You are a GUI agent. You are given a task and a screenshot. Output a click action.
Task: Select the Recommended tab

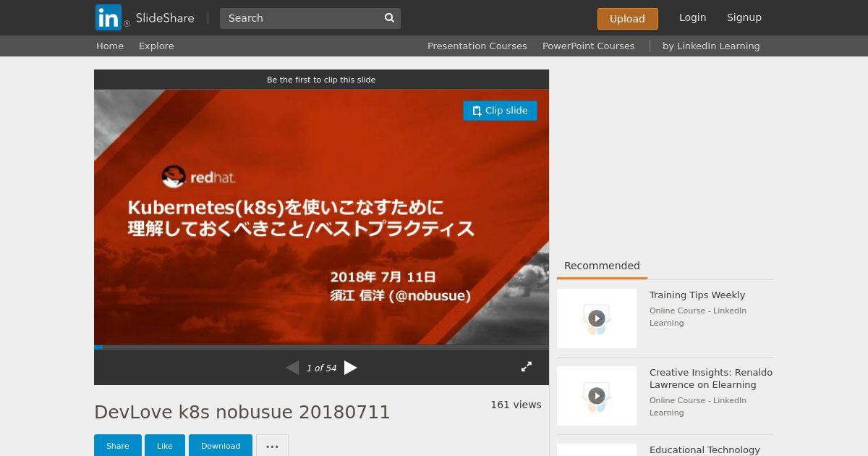click(602, 266)
